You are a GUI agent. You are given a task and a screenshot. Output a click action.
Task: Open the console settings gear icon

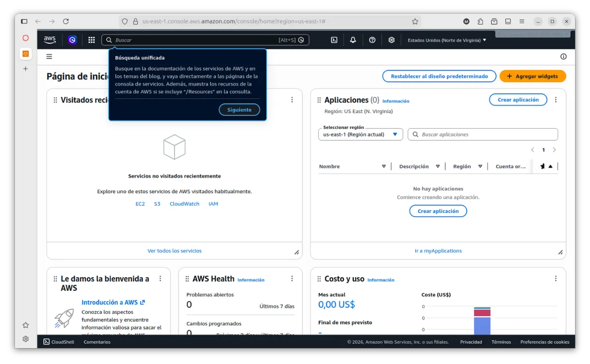(391, 40)
